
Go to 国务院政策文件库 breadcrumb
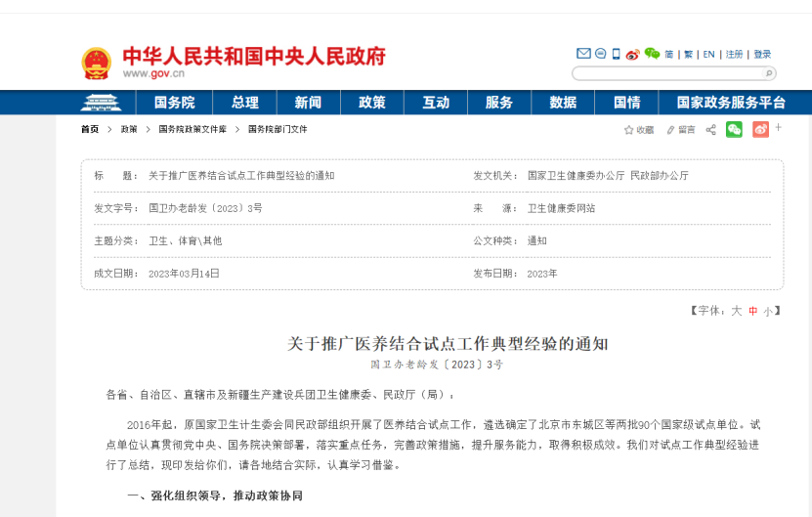[x=192, y=130]
